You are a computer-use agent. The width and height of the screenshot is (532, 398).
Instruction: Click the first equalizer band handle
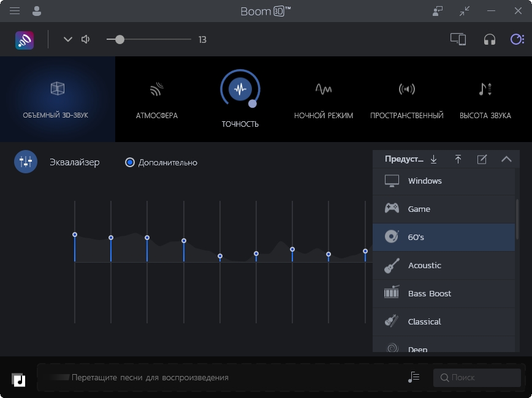pyautogui.click(x=75, y=235)
